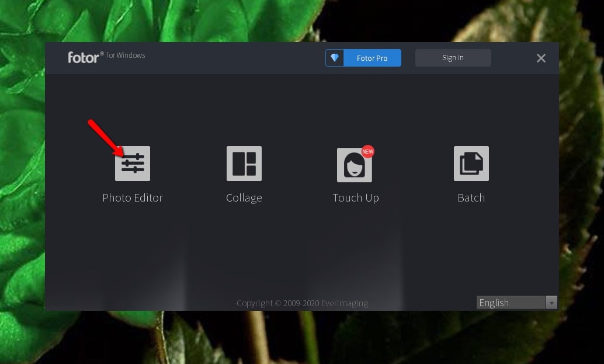
Task: Click the Batch label
Action: pyautogui.click(x=471, y=197)
